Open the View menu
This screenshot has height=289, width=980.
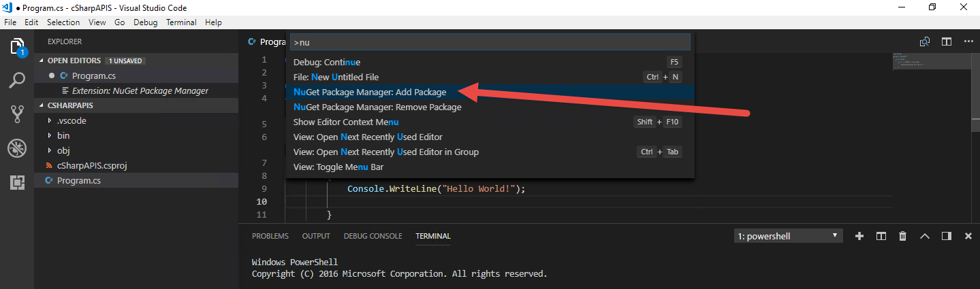[97, 22]
